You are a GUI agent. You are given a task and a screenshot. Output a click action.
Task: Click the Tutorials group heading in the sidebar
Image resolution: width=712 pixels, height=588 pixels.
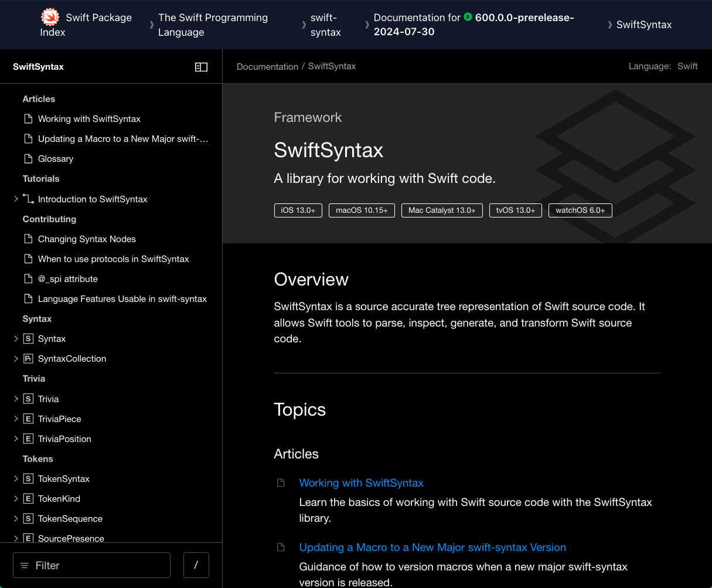tap(41, 179)
